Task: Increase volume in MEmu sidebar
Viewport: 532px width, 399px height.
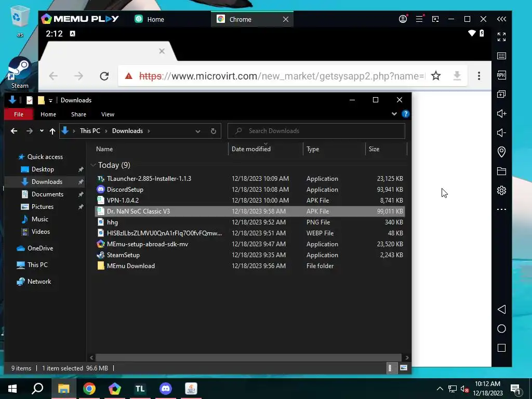Action: (x=501, y=113)
